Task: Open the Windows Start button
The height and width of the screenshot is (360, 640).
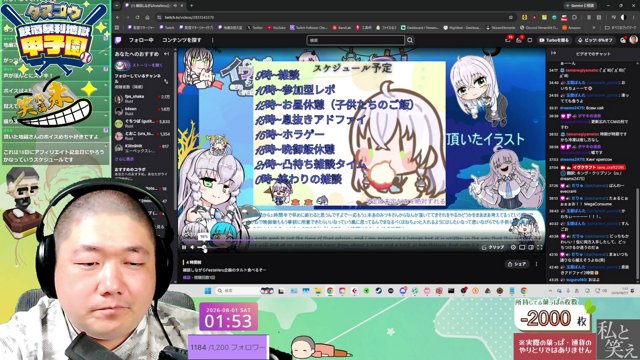Action: coord(208,291)
